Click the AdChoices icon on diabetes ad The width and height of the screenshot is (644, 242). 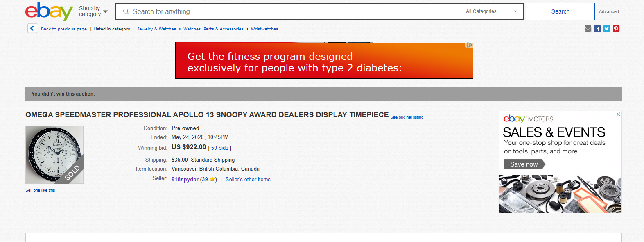click(470, 45)
